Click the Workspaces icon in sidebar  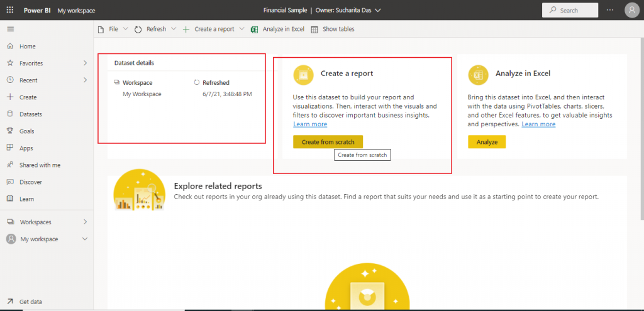click(10, 222)
